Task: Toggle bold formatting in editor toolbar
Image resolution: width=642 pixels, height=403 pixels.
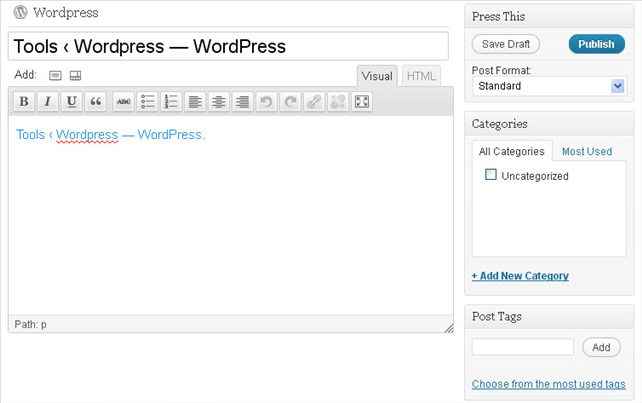Action: click(x=24, y=101)
